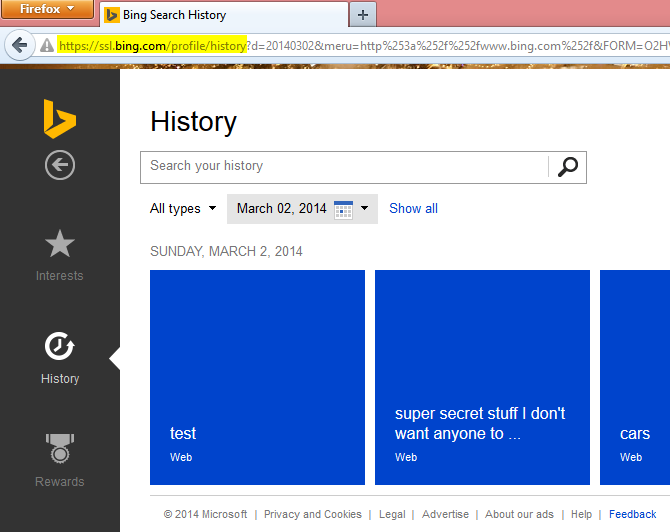Open the 'cars' search history tile
The image size is (670, 532).
[635, 377]
